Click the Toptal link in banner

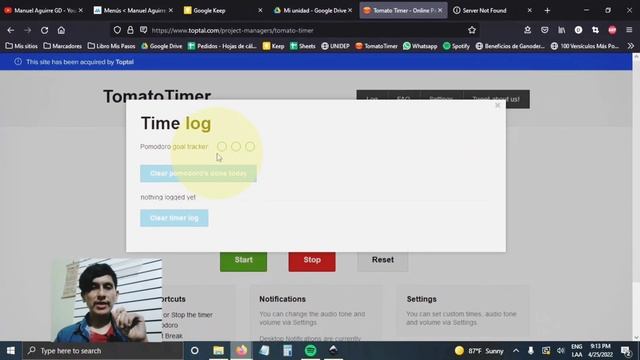pos(124,62)
